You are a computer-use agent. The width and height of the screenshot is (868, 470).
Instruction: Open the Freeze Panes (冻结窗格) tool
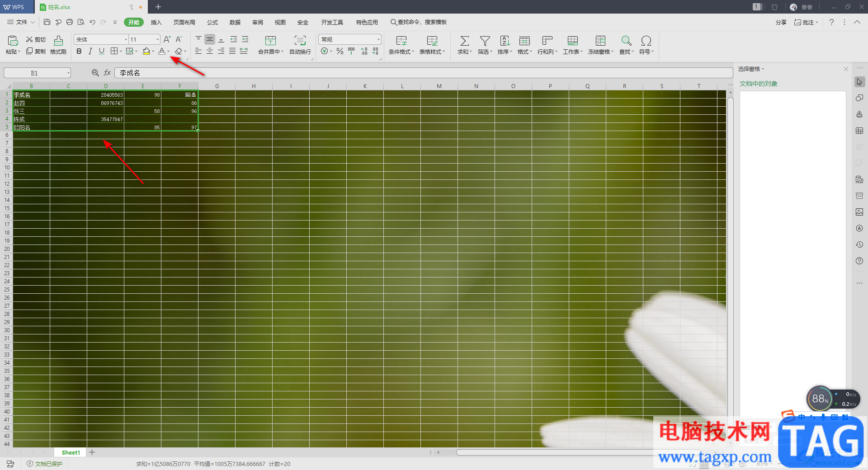[x=600, y=41]
